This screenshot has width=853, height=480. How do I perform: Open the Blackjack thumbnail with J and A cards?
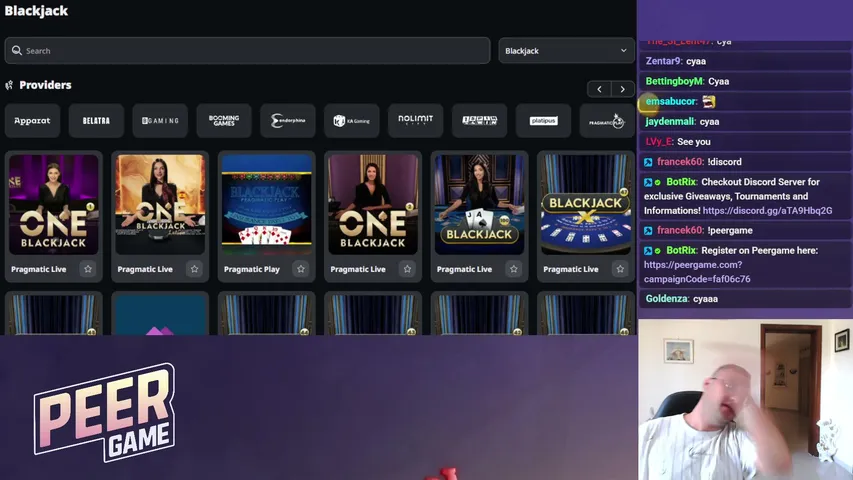click(479, 205)
